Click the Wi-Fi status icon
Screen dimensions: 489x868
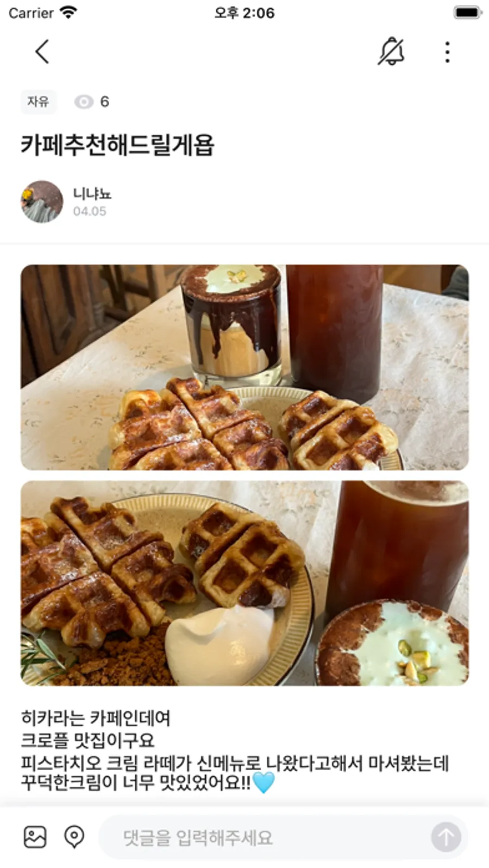(x=68, y=12)
